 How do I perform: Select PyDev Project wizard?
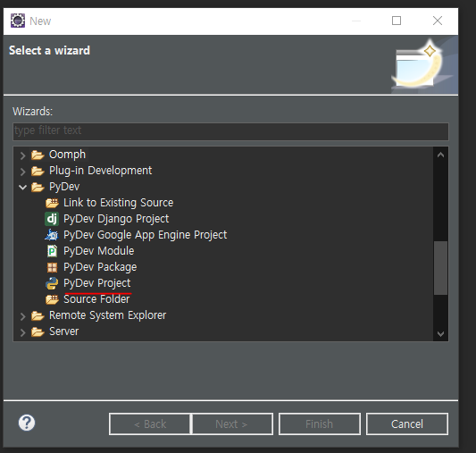(96, 283)
